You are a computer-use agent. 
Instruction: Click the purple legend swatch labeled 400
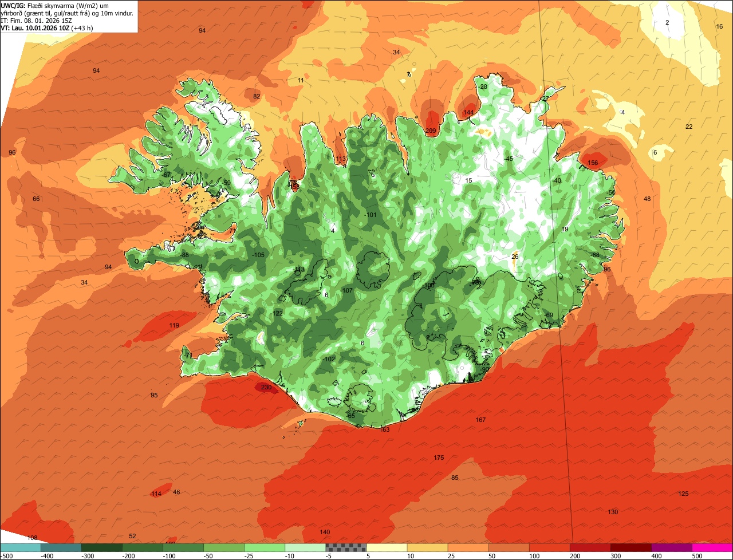pos(672,547)
